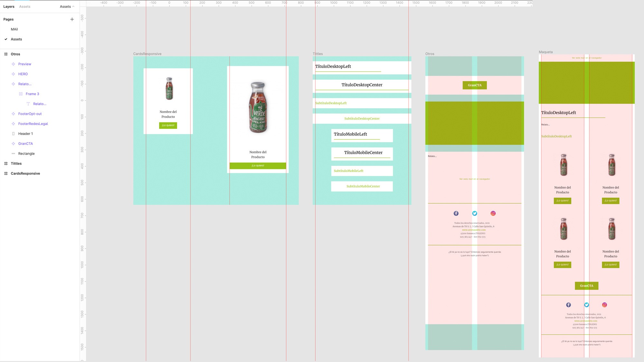Click the Relato text layer T icon
644x362 pixels.
click(x=28, y=104)
